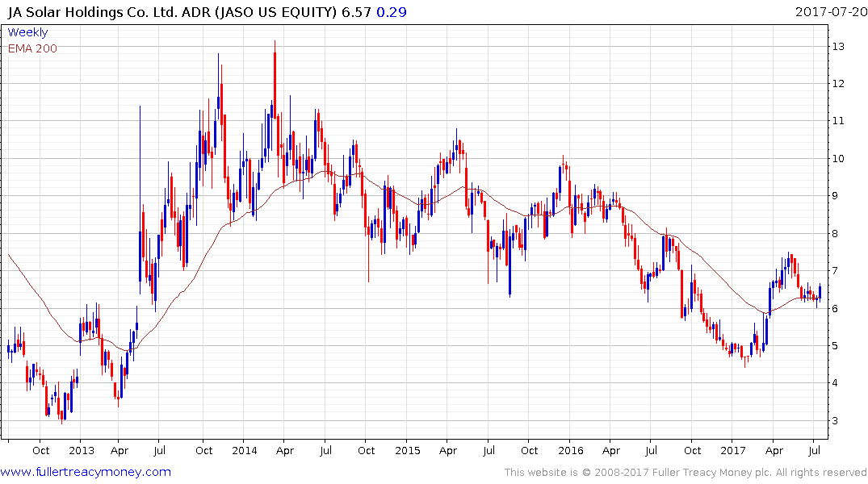
Task: Click the long blue spike candle mid-2013
Action: (140, 199)
